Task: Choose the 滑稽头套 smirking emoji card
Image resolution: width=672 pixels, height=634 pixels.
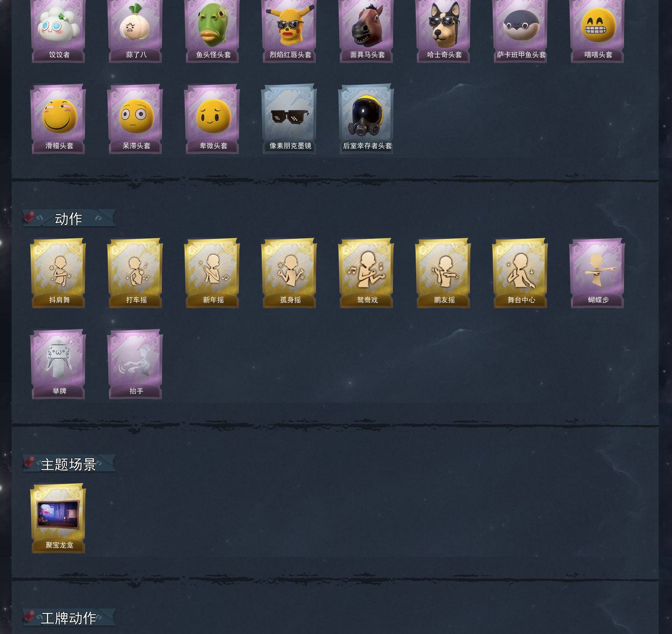Action: [58, 119]
